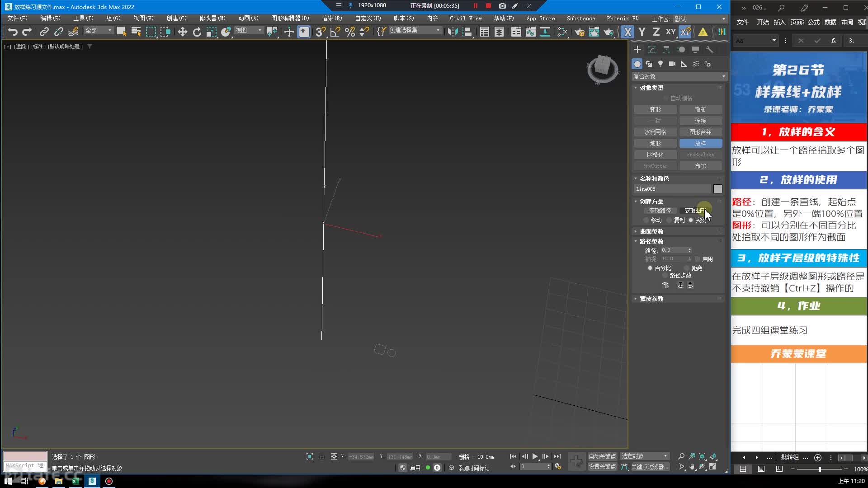Image resolution: width=868 pixels, height=488 pixels.
Task: Select the Lights category icon in Create panel
Action: 660,64
